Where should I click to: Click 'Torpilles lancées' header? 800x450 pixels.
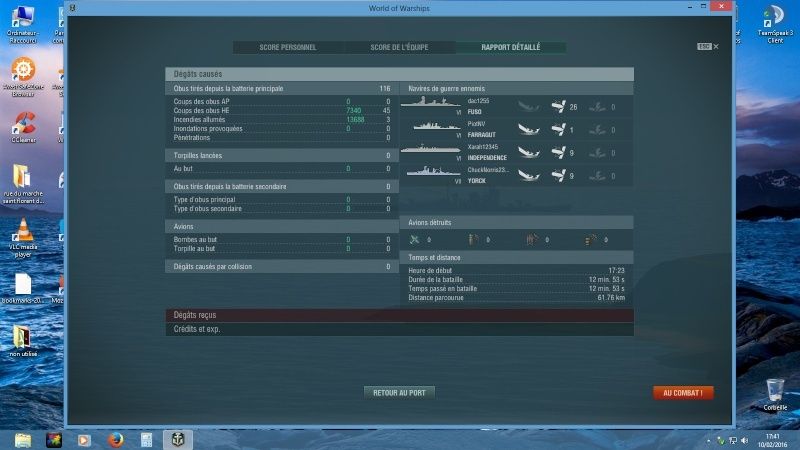[x=282, y=156]
